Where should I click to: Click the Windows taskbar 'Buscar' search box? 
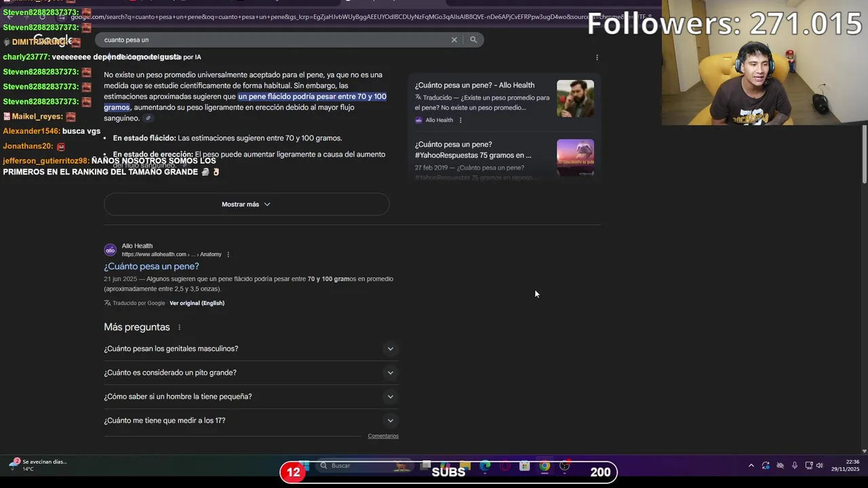(x=364, y=466)
